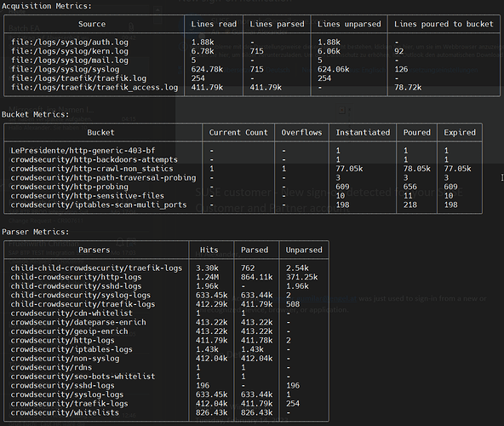Click the Overflows column header
This screenshot has width=504, height=426.
point(301,133)
